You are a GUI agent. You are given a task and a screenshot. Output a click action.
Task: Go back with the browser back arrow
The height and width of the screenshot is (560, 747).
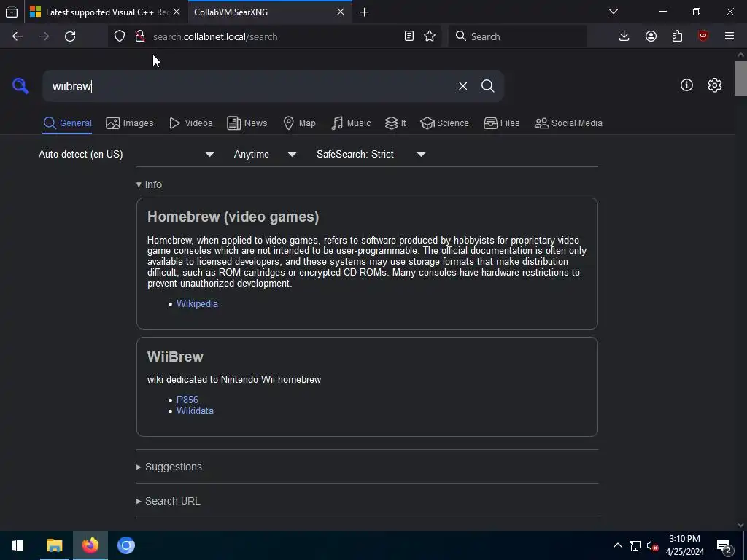point(18,36)
